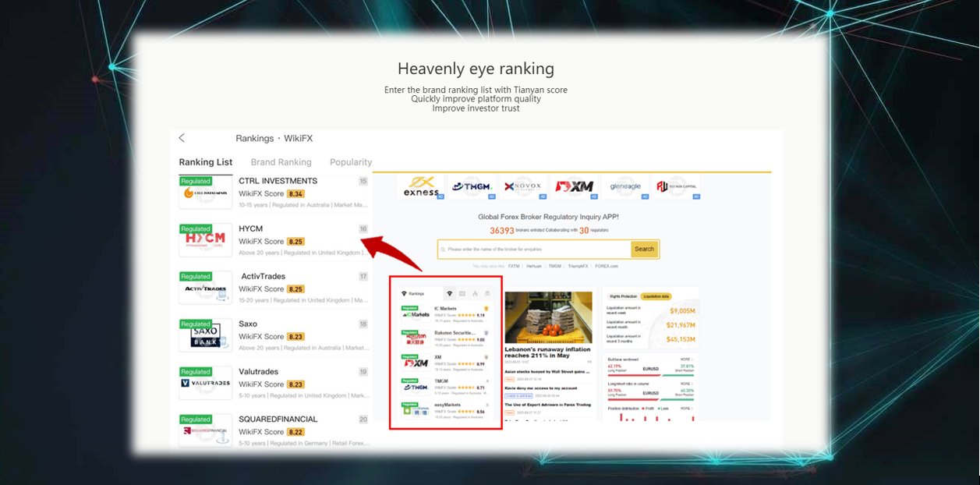Open the ActivTrades logo image
This screenshot has height=485, width=980.
point(206,288)
